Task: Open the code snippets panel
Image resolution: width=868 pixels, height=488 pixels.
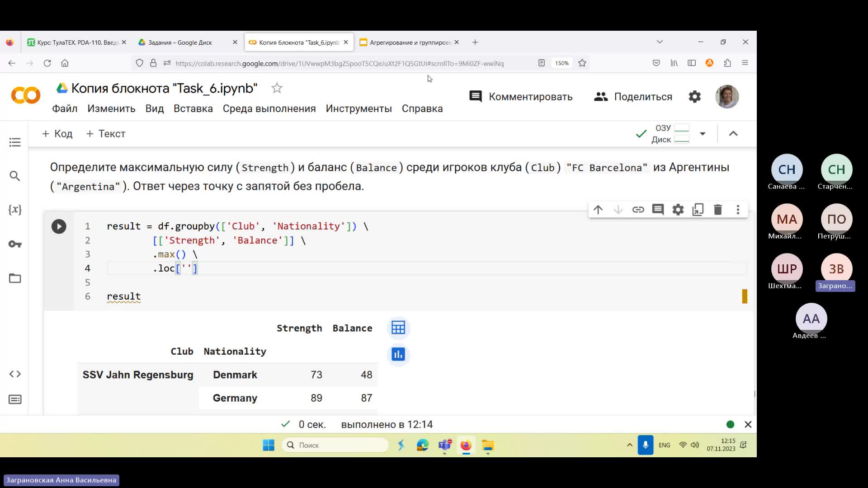Action: (15, 374)
